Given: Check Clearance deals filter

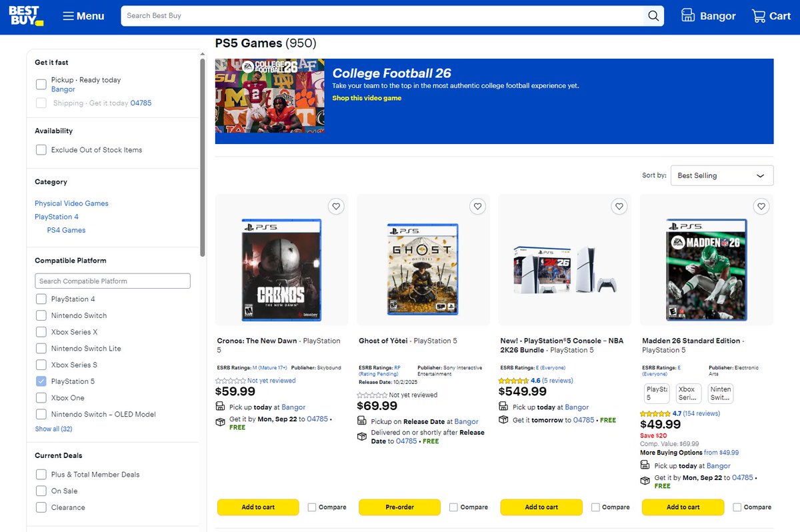Looking at the screenshot, I should pos(41,507).
